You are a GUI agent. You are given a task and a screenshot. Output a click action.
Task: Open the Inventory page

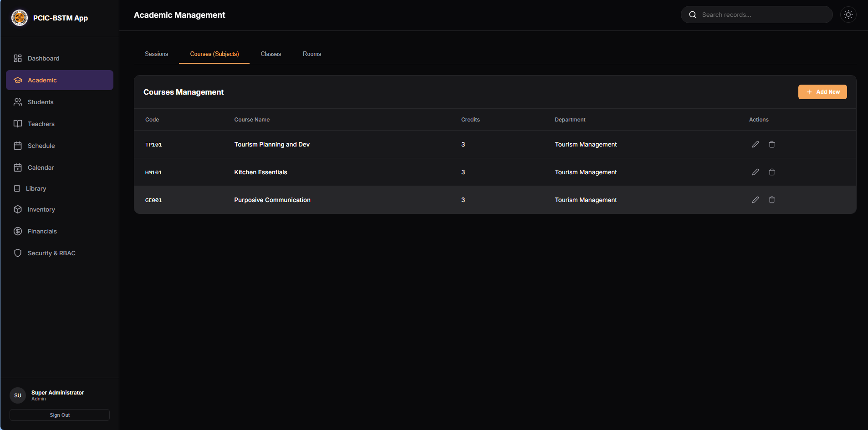click(41, 209)
